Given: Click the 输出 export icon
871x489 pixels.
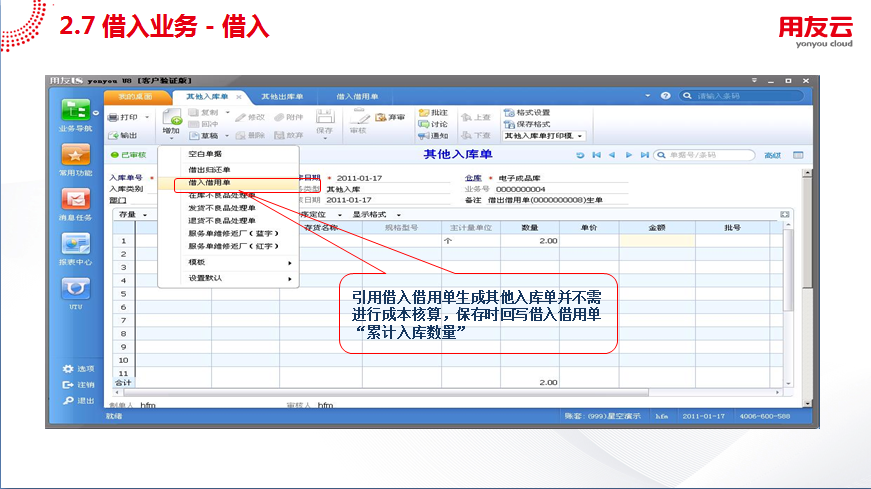Looking at the screenshot, I should coord(113,135).
